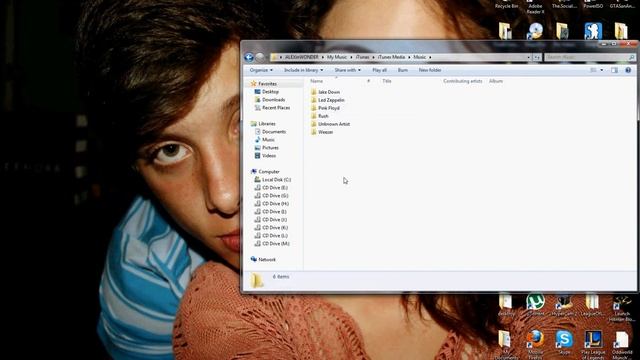Open the My Documents desktop folder
Screen dimensions: 640x360
click(x=506, y=344)
